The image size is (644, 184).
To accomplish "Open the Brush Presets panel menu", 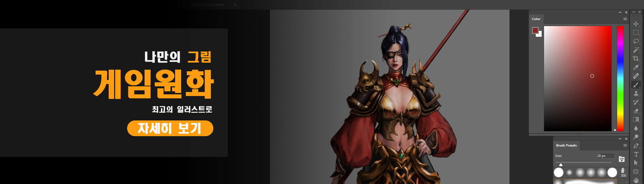I will [625, 146].
